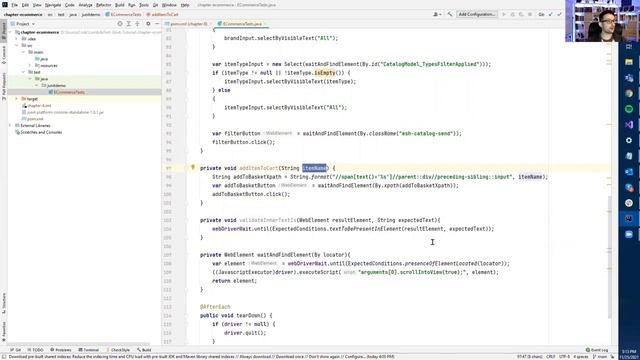This screenshot has width=640, height=360.
Task: Click the CRLF line separator widget
Action: 551,356
